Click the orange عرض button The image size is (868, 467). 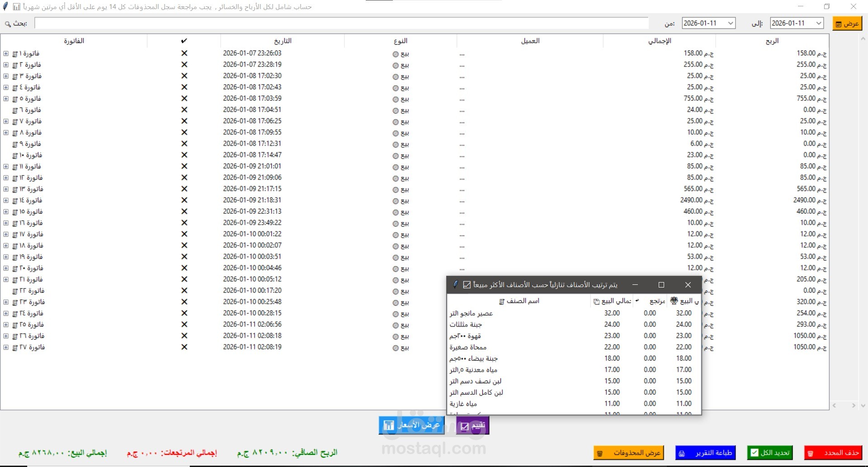click(x=847, y=24)
